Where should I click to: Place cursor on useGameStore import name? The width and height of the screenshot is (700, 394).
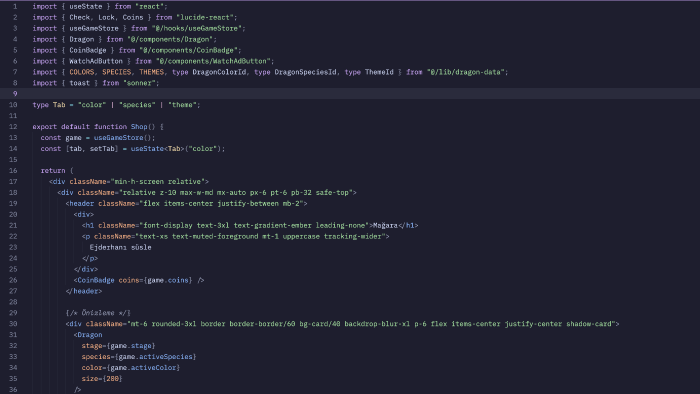[x=94, y=28]
